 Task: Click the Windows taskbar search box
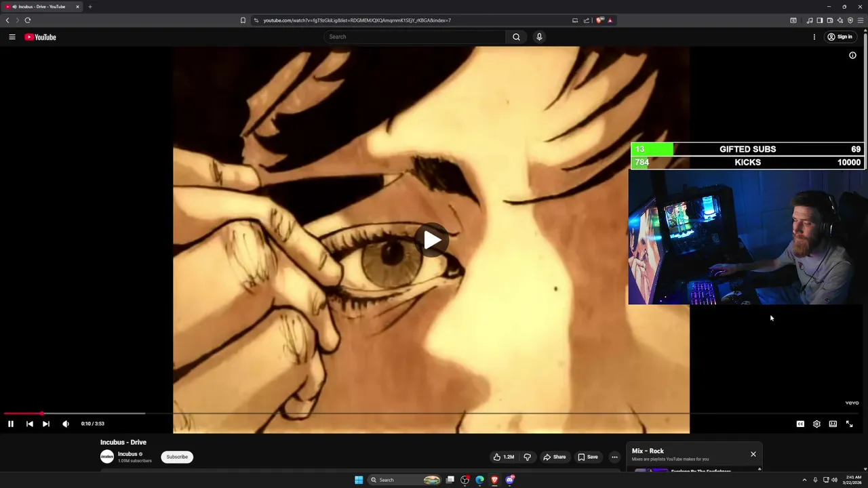point(406,480)
